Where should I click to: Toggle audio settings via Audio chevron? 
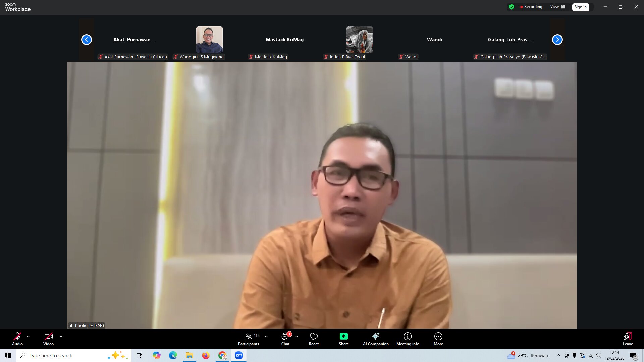[28, 336]
